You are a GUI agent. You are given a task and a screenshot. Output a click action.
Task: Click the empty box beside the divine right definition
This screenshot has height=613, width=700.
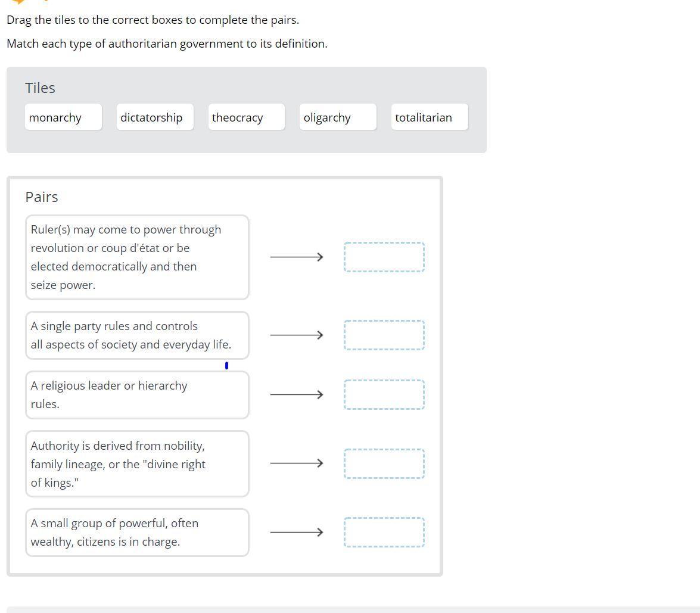pos(384,463)
